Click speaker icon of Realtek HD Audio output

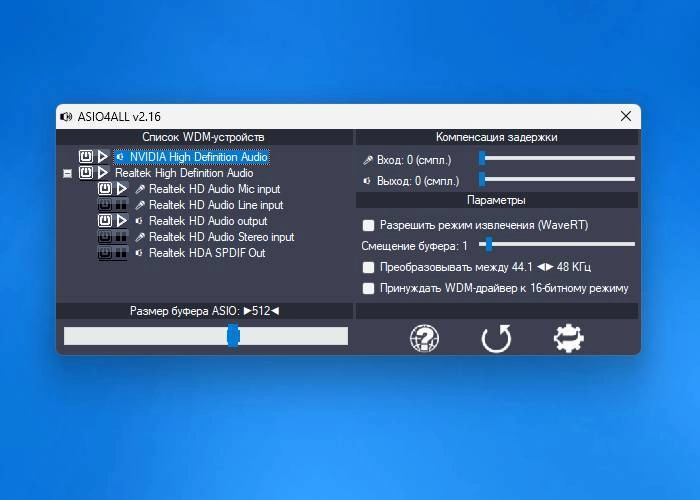pyautogui.click(x=139, y=221)
